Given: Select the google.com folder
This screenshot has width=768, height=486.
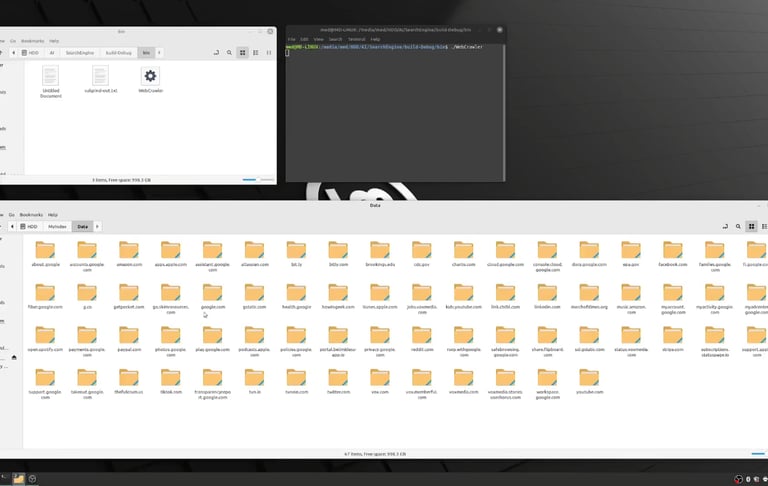Looking at the screenshot, I should (213, 296).
